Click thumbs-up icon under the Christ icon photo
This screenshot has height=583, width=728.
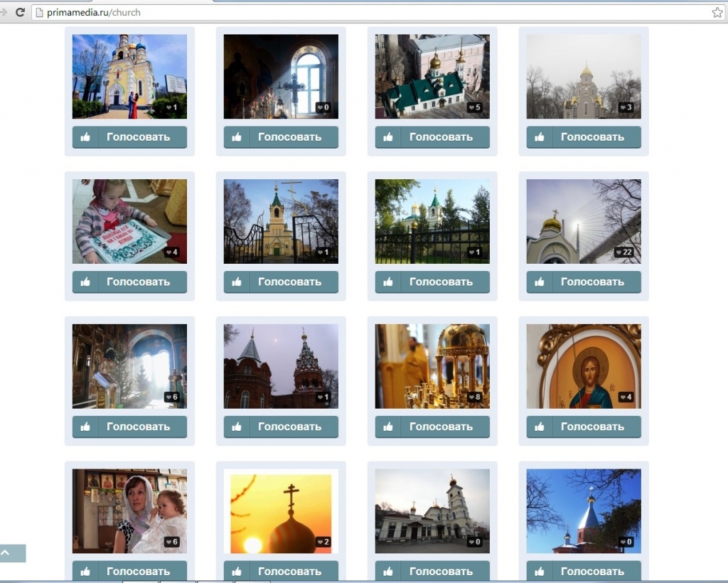540,427
